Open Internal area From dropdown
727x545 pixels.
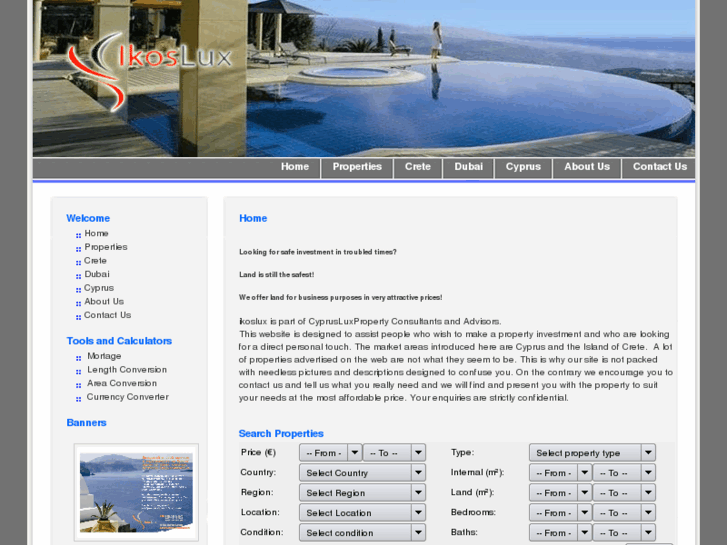tap(561, 473)
